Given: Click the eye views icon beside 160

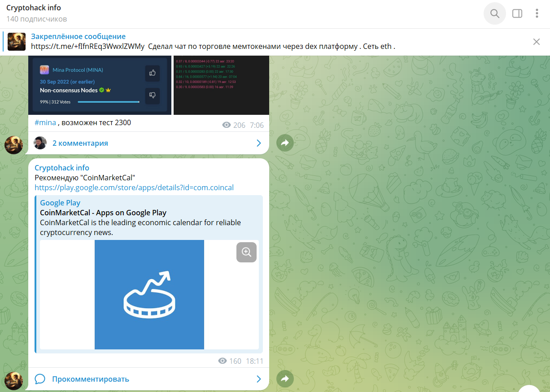Looking at the screenshot, I should (223, 361).
